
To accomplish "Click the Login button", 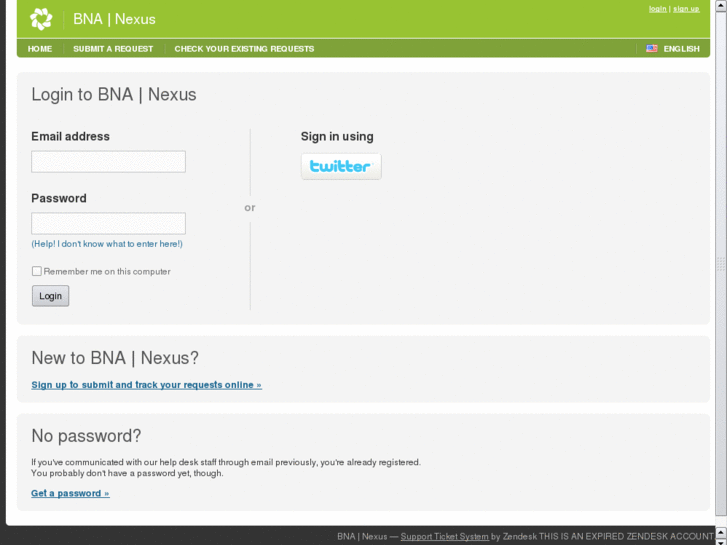I will click(x=51, y=296).
